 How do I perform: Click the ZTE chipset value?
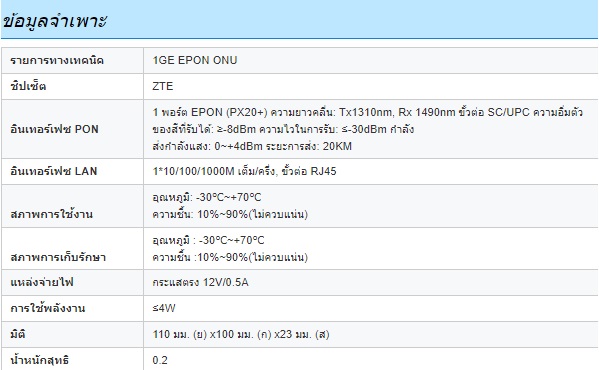(x=163, y=86)
